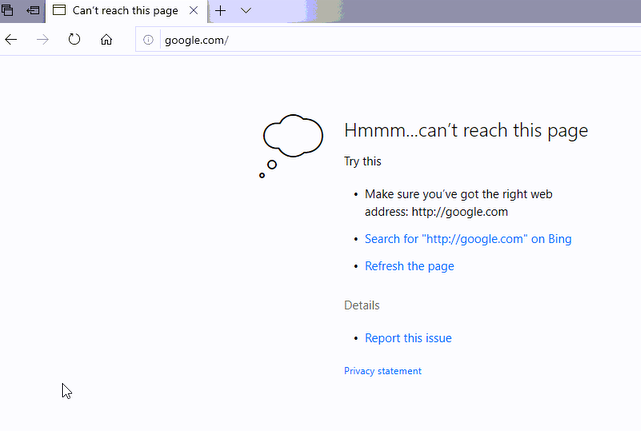Set these tabs aside icon
Image resolution: width=641 pixels, height=431 pixels.
[x=33, y=10]
